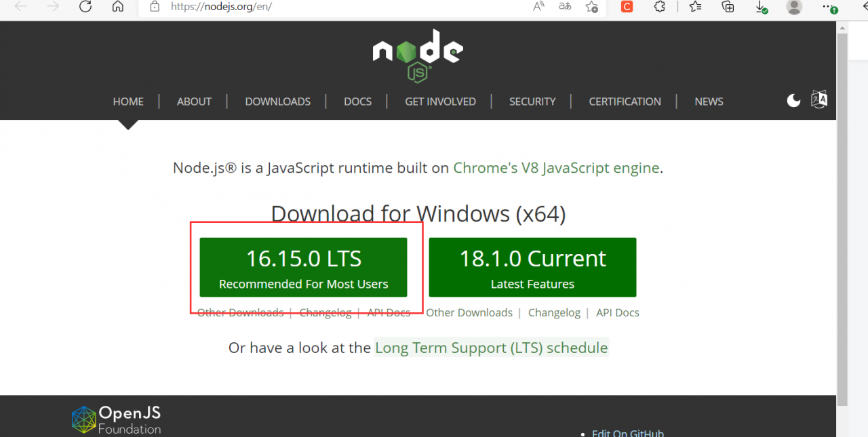Click the vertical page scrollbar
Viewport: 868px width, 437px height.
(842, 218)
